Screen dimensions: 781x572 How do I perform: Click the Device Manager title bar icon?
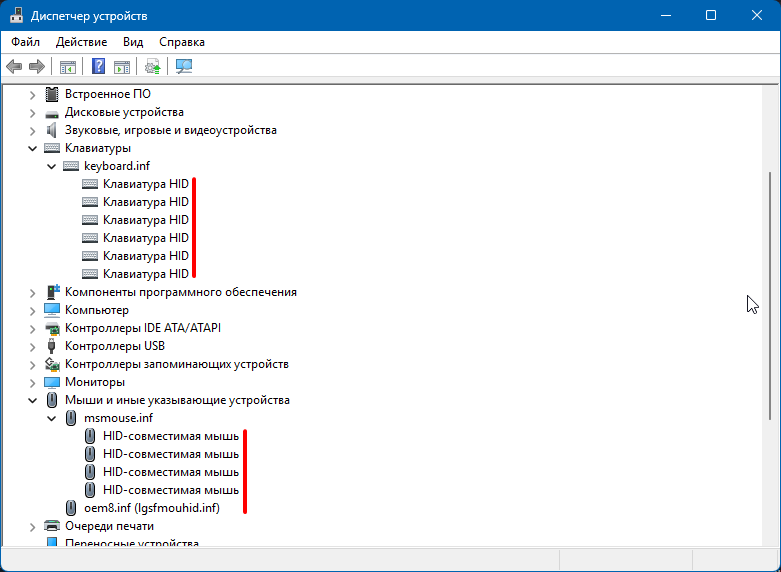point(16,15)
